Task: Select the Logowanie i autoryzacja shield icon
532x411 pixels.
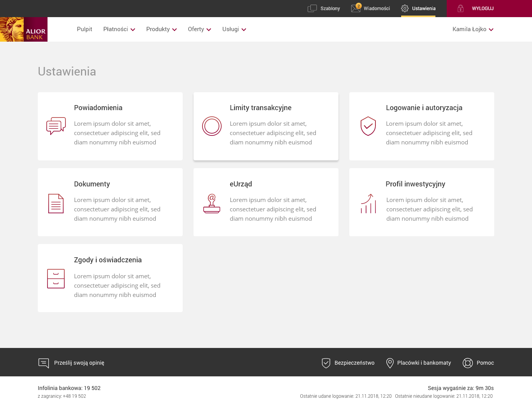Action: pos(368,126)
